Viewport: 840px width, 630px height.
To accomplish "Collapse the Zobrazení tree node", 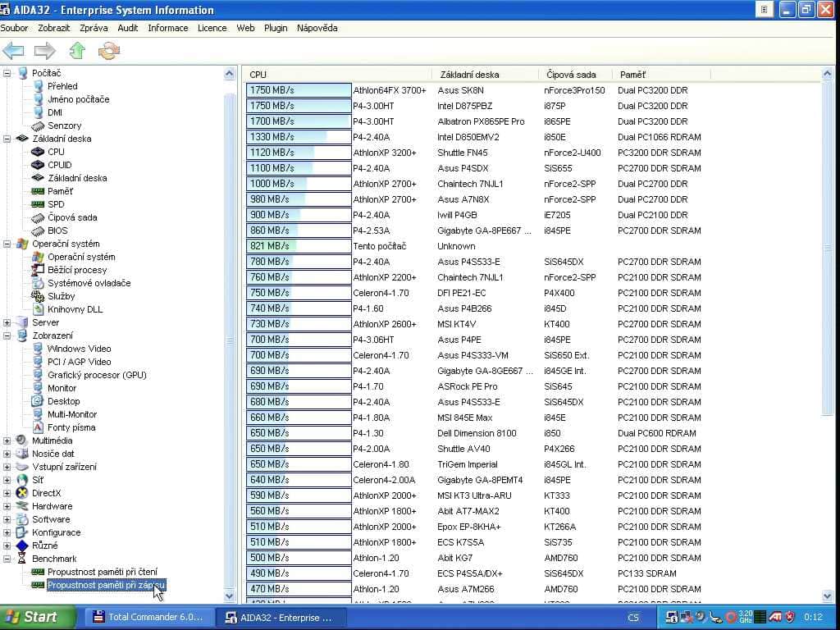I will [7, 336].
